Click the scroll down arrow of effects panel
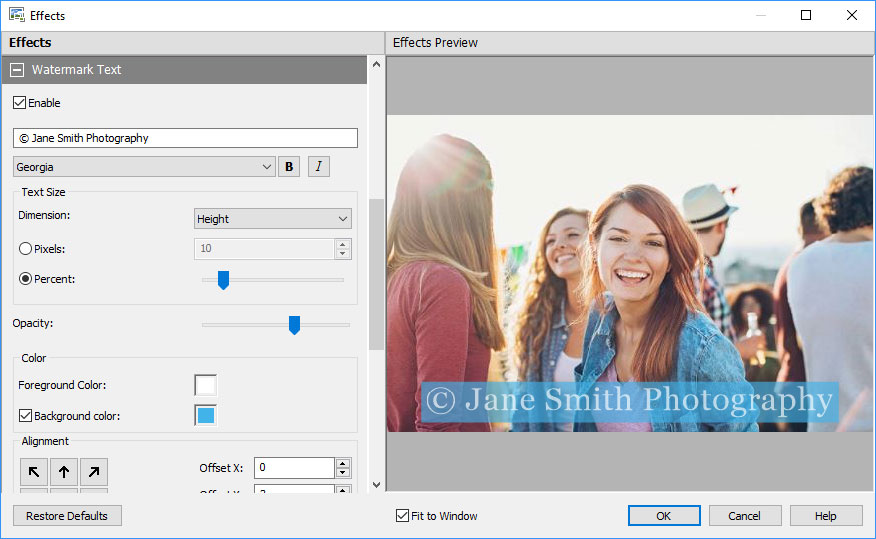The height and width of the screenshot is (539, 876). coord(377,485)
